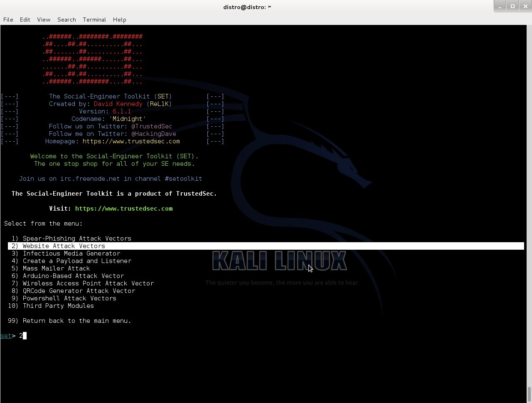Click the version number '6.1.1'

tap(122, 111)
